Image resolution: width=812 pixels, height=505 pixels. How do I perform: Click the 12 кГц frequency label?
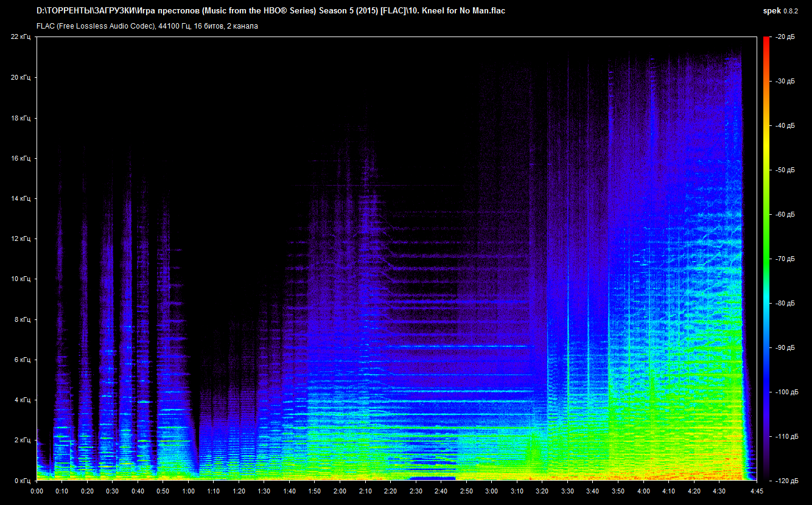pos(21,239)
